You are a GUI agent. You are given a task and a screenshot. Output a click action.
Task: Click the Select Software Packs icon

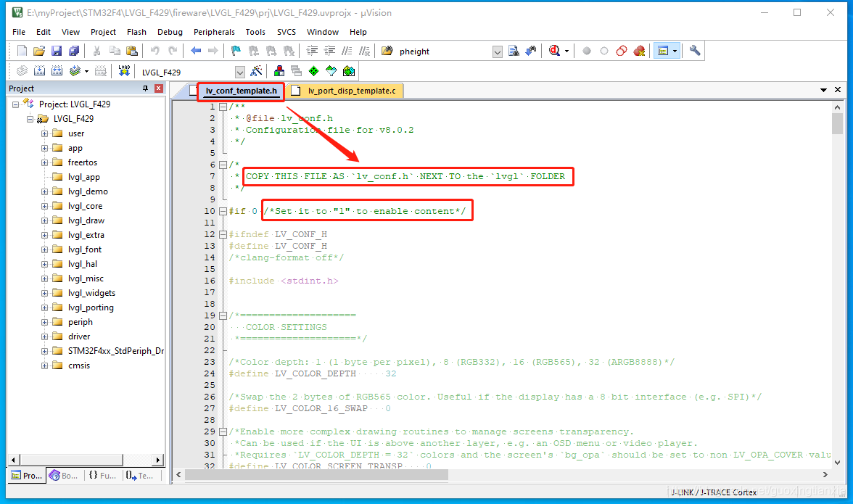(x=331, y=70)
